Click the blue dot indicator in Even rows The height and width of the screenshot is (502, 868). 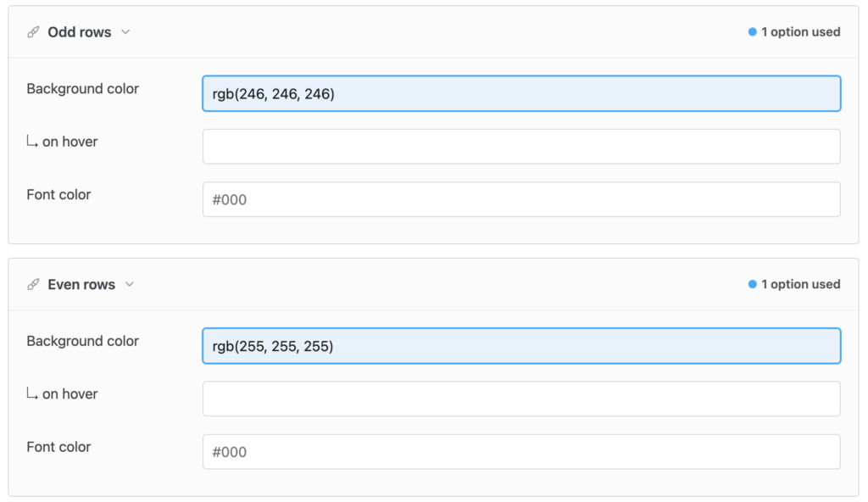(x=753, y=284)
